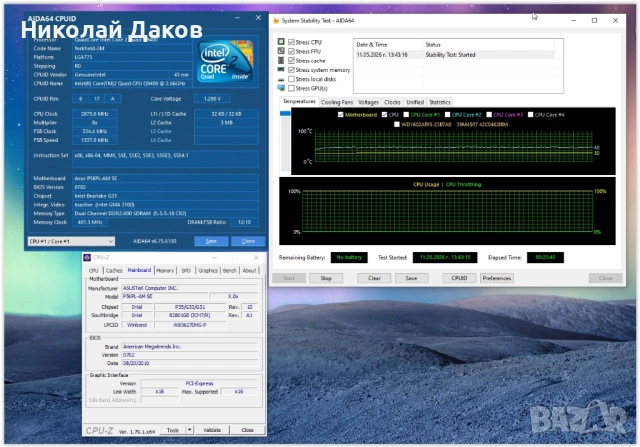Toggle Motherboard temperature graph checkbox
The width and height of the screenshot is (640, 447).
click(341, 115)
